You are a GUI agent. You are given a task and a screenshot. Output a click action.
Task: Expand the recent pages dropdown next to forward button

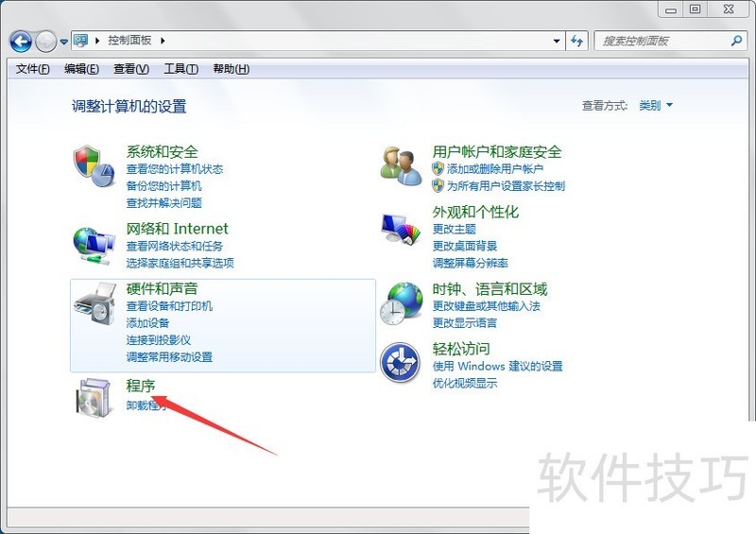[64, 42]
